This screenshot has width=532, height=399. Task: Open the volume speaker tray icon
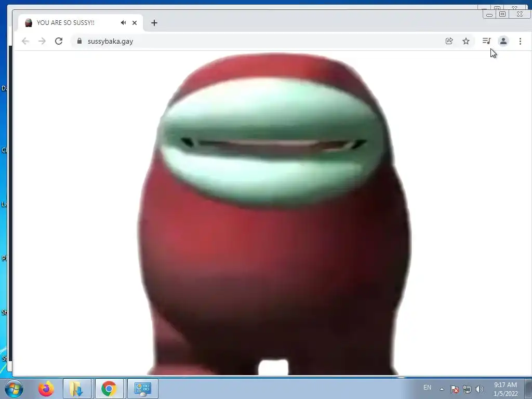coord(480,389)
